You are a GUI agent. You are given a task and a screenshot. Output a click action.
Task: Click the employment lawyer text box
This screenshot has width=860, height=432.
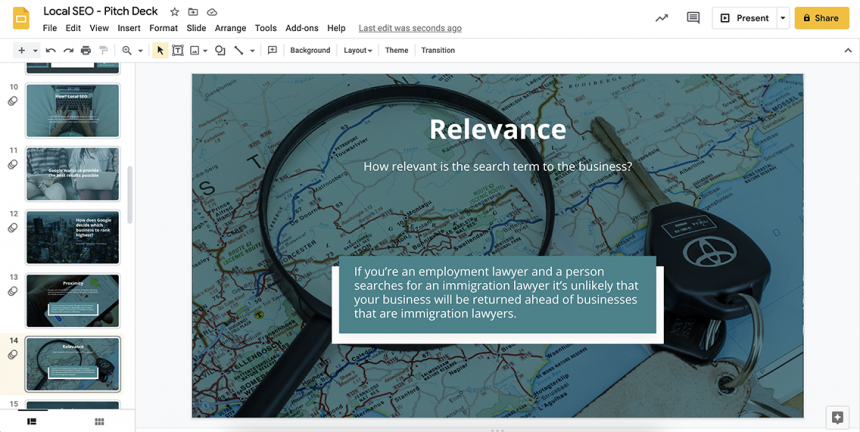tap(497, 294)
